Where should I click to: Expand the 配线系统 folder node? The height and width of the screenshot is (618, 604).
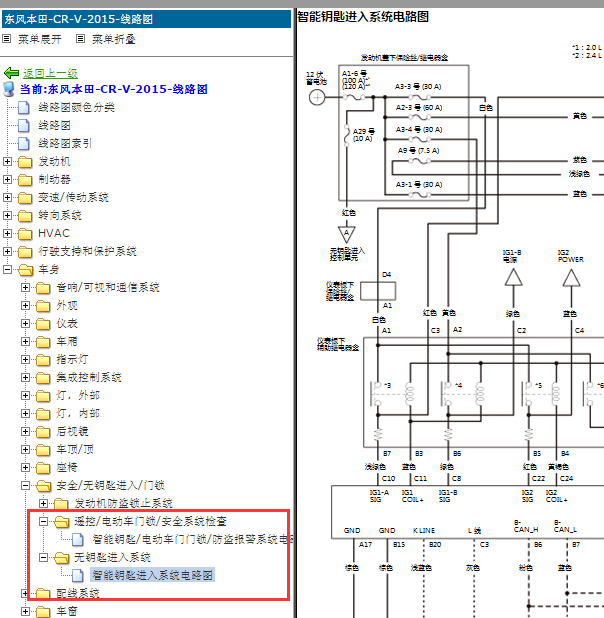click(x=25, y=594)
